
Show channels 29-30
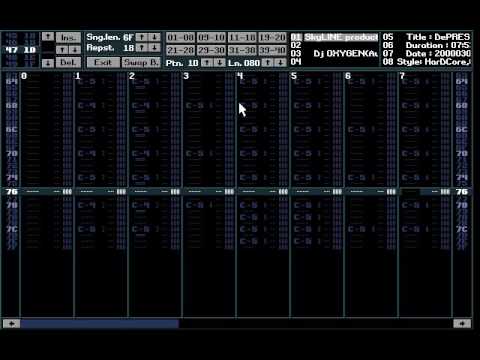pos(211,50)
